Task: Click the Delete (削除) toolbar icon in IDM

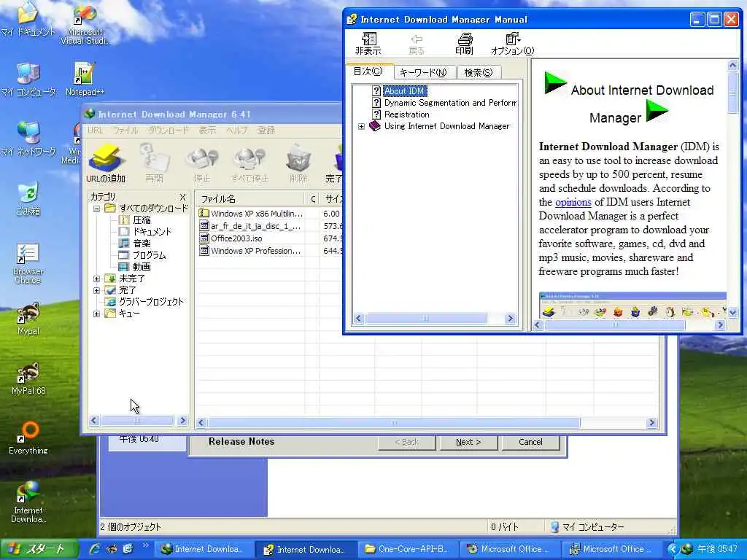Action: pos(298,164)
